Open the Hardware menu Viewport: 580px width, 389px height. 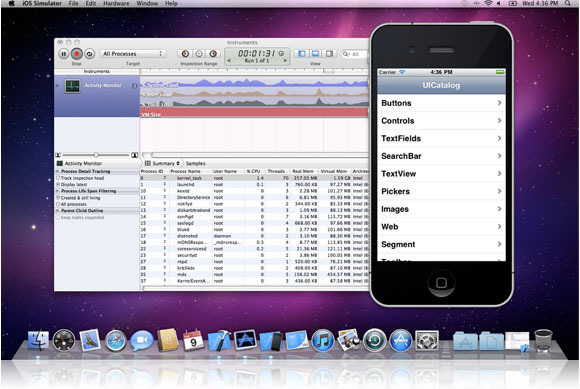(x=116, y=3)
